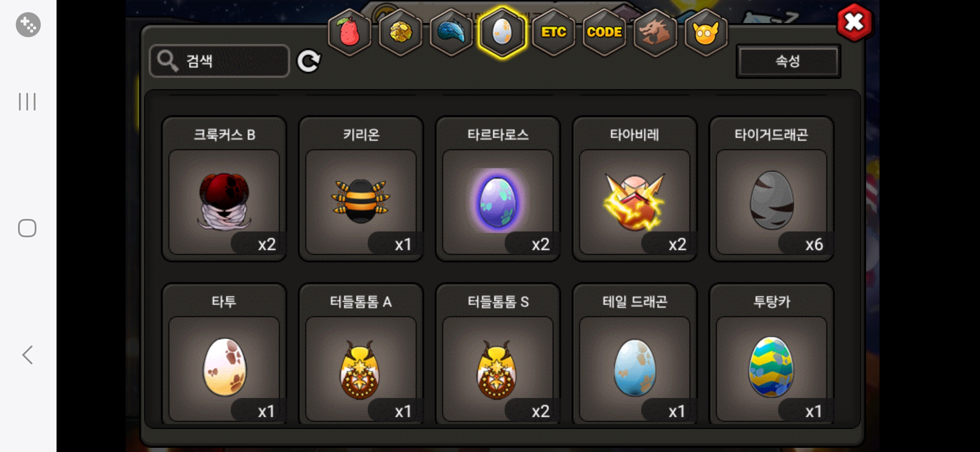Switch to the brown dragon head tab

655,33
